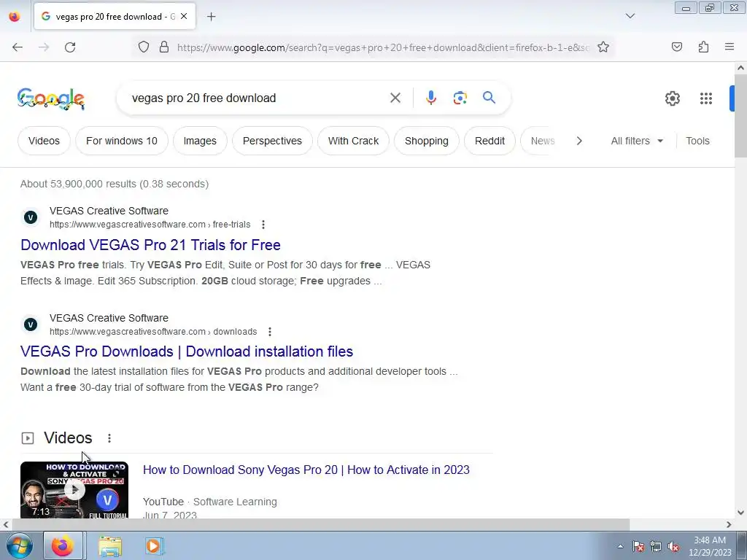Click the vegascreativesoftware.com free-trials URL

(x=150, y=225)
